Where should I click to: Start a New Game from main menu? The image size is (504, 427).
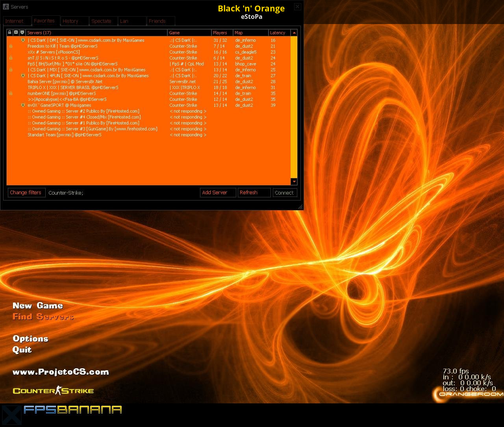pyautogui.click(x=38, y=306)
